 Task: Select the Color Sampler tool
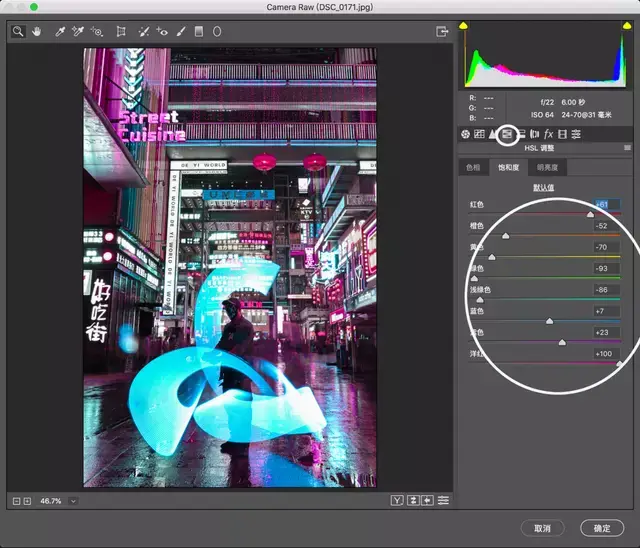pyautogui.click(x=78, y=31)
